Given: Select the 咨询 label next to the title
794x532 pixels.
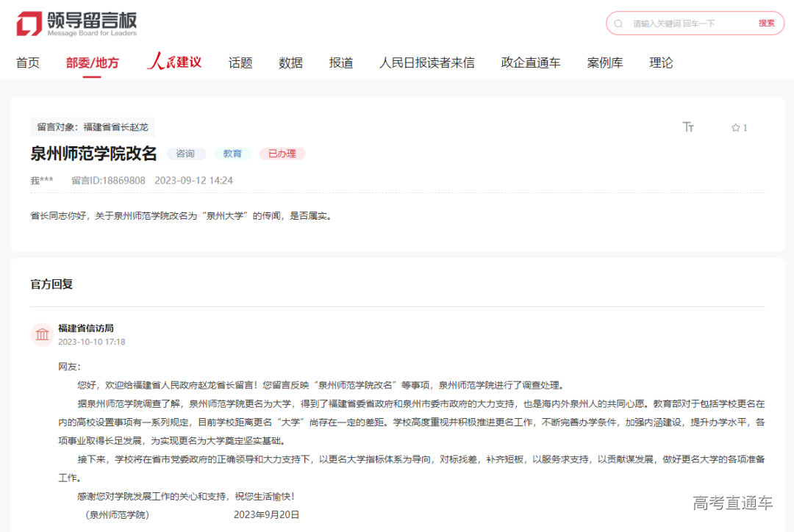Looking at the screenshot, I should (186, 154).
